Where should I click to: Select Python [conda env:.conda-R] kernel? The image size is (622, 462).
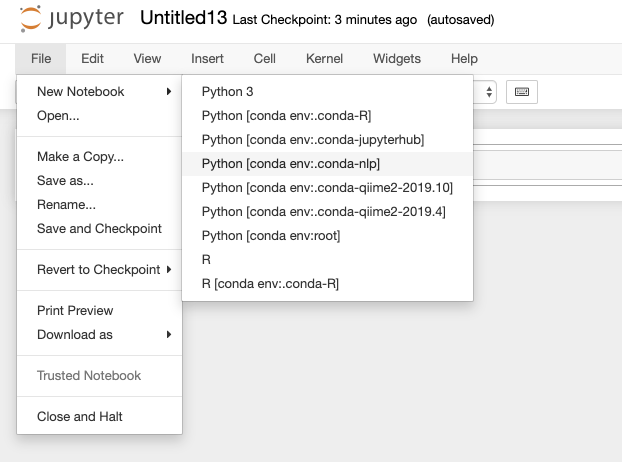(x=328, y=116)
